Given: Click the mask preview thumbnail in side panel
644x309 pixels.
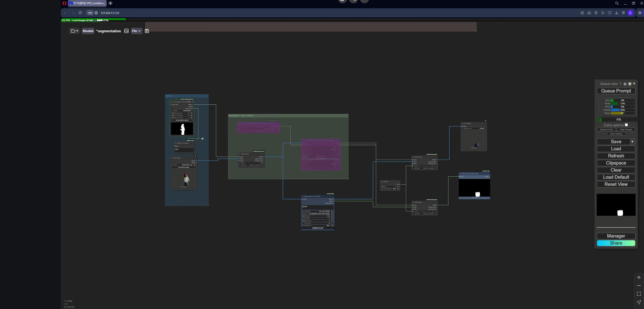Looking at the screenshot, I should coord(616,205).
